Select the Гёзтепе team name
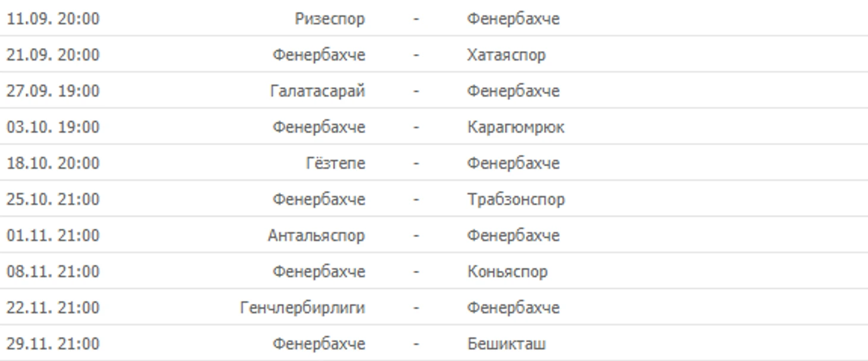868x361 pixels. [x=335, y=163]
